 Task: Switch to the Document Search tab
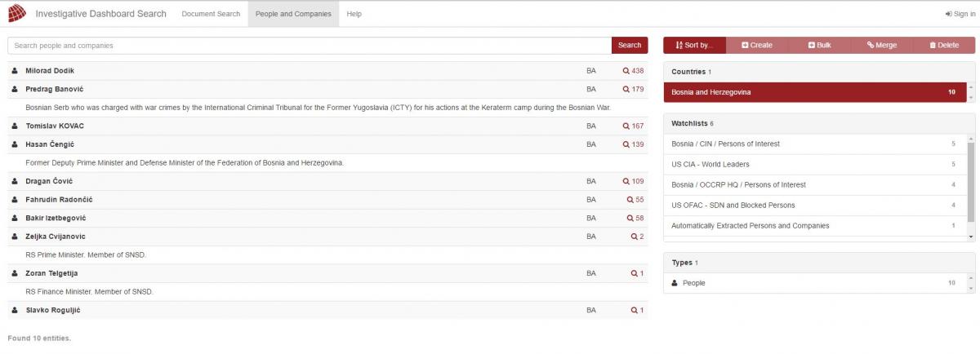click(x=211, y=14)
